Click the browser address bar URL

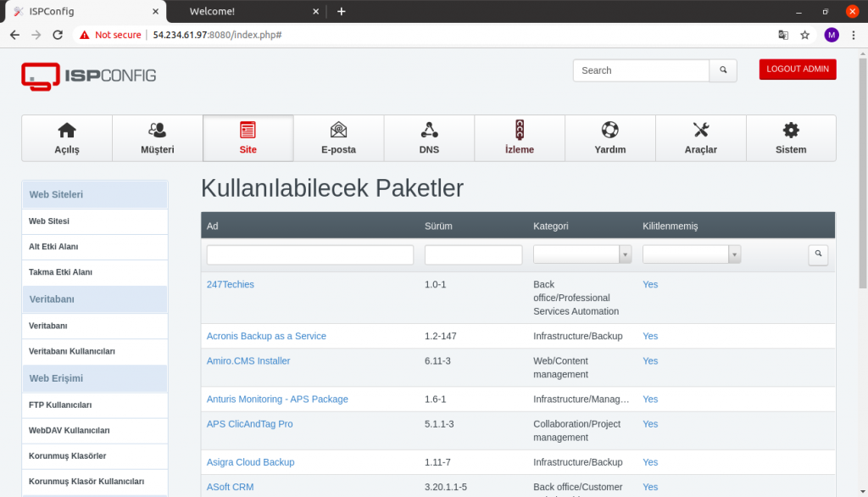pyautogui.click(x=217, y=35)
